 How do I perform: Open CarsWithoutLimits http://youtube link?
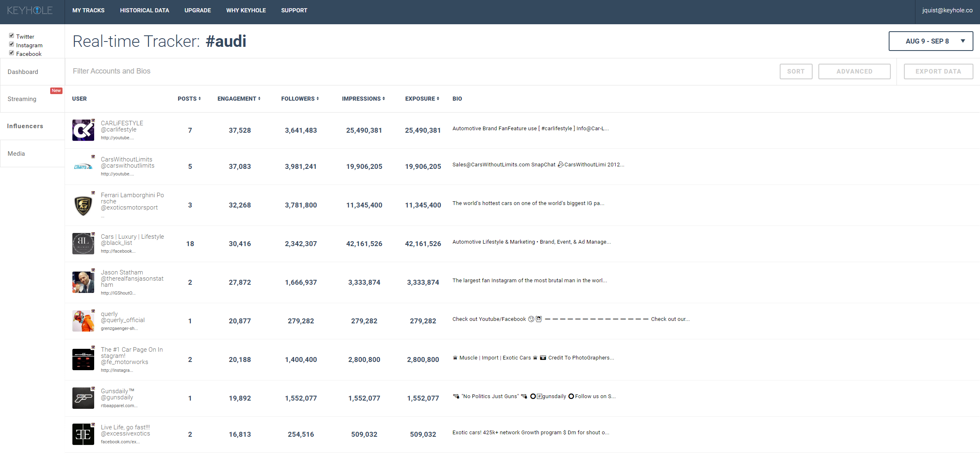117,174
